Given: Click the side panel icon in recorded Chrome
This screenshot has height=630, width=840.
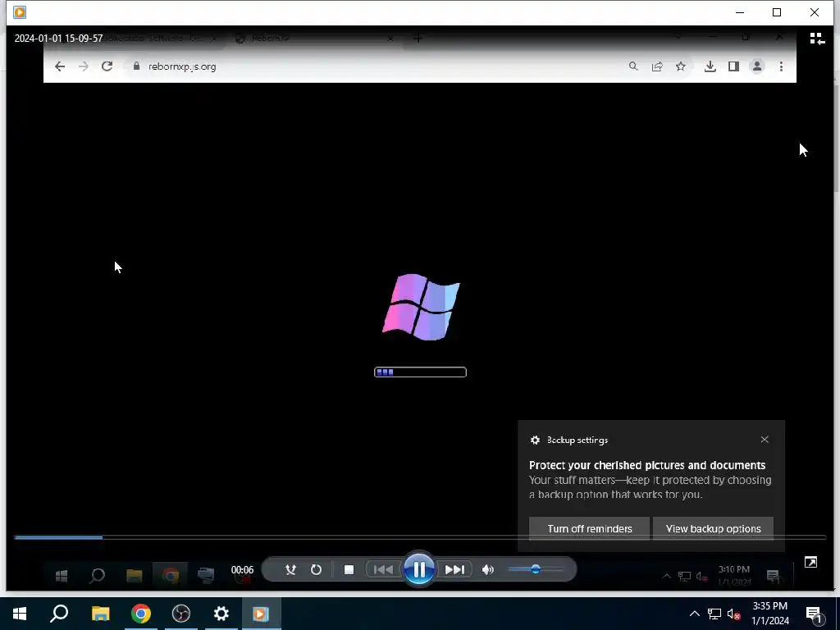Looking at the screenshot, I should [x=733, y=66].
